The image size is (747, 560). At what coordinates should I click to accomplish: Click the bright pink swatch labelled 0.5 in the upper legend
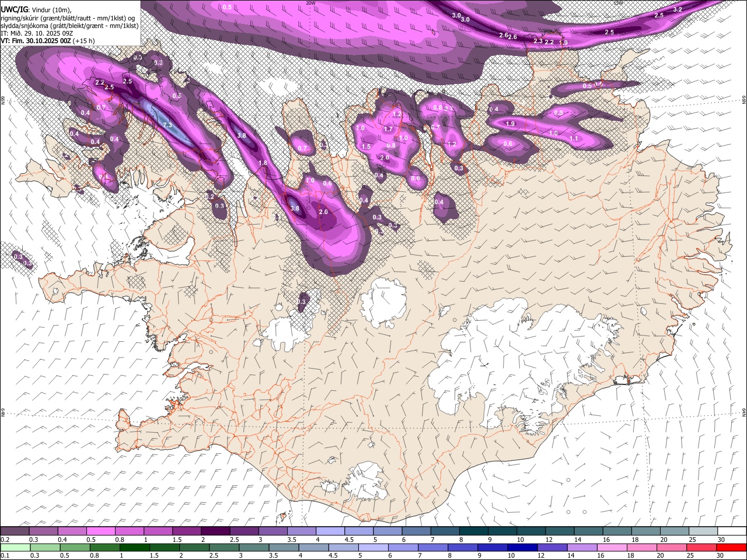click(100, 531)
